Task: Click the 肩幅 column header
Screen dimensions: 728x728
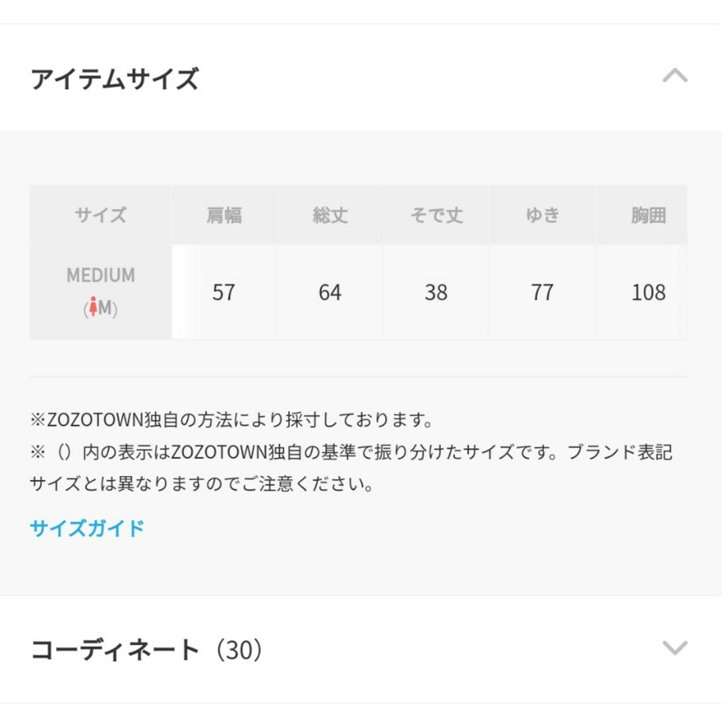Action: [224, 215]
